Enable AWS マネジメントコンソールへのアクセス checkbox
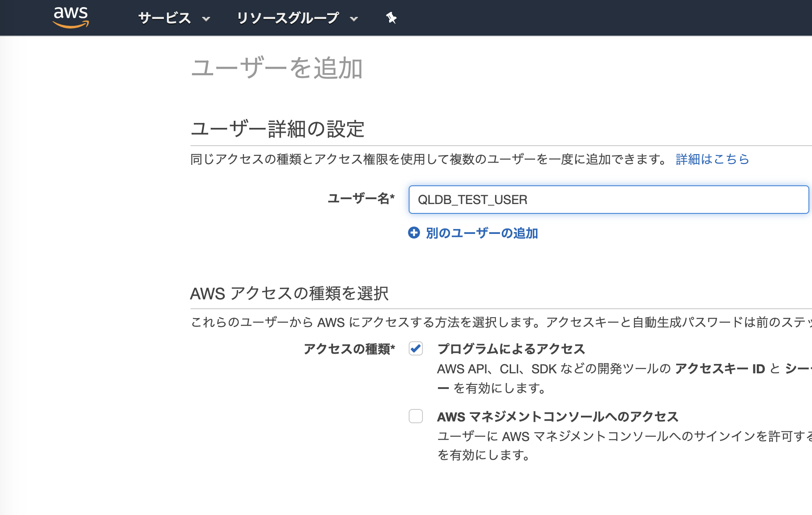812x515 pixels. [416, 416]
